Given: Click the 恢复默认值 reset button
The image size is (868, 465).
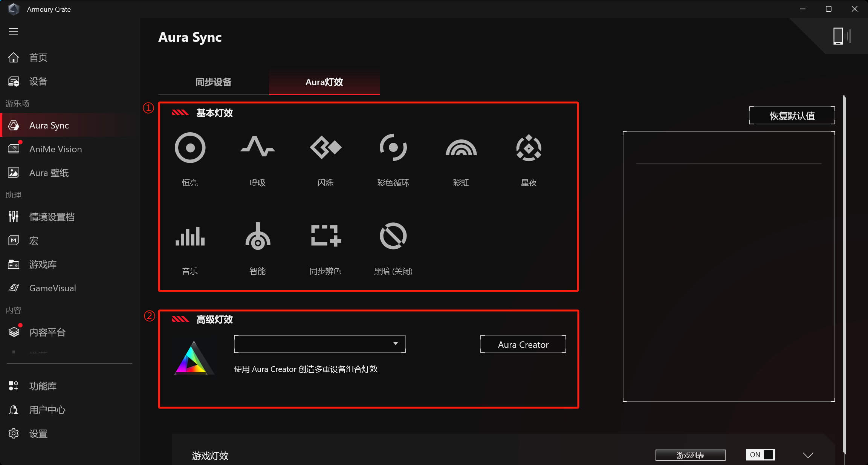Looking at the screenshot, I should [792, 116].
